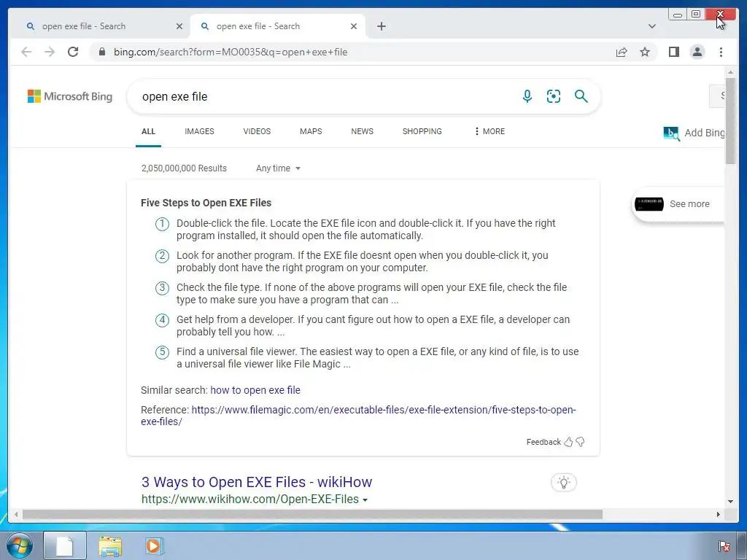
Task: Open the Windows Start menu
Action: tap(20, 545)
